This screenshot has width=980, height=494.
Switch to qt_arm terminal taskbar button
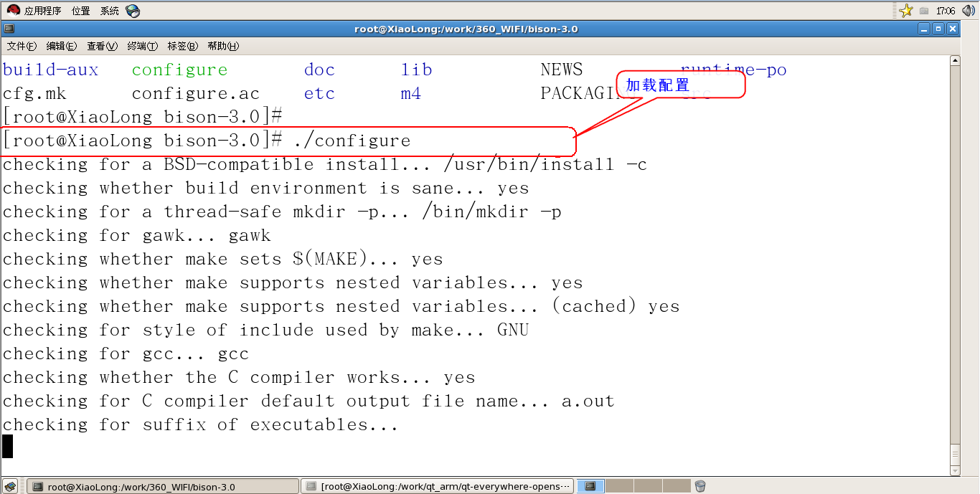[438, 486]
